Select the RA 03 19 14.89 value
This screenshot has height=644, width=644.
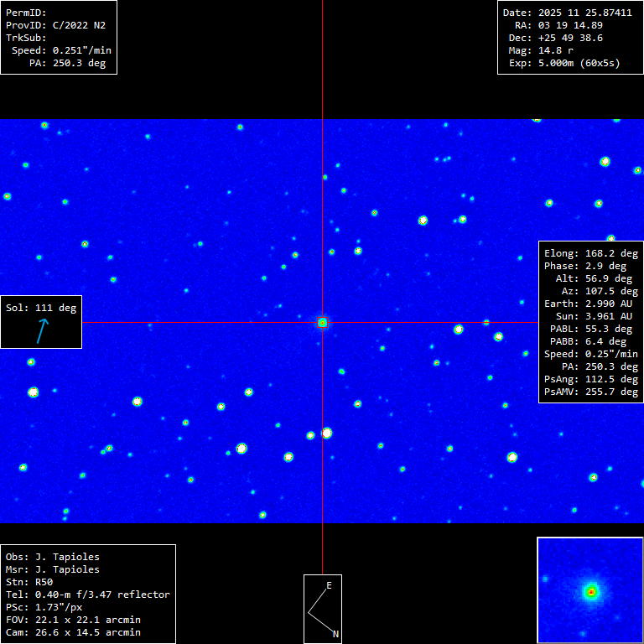point(558,25)
